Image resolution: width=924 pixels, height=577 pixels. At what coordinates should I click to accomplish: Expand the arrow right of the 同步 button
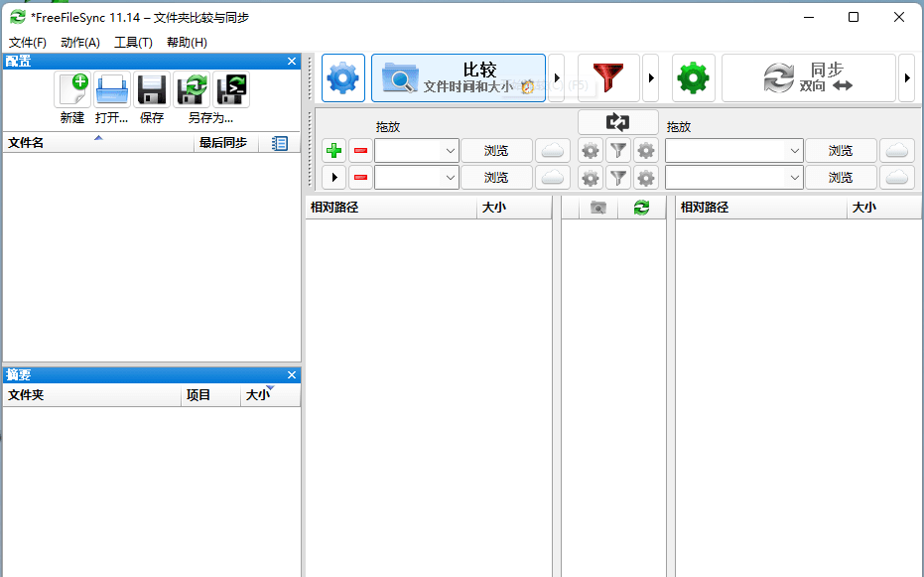pyautogui.click(x=907, y=77)
